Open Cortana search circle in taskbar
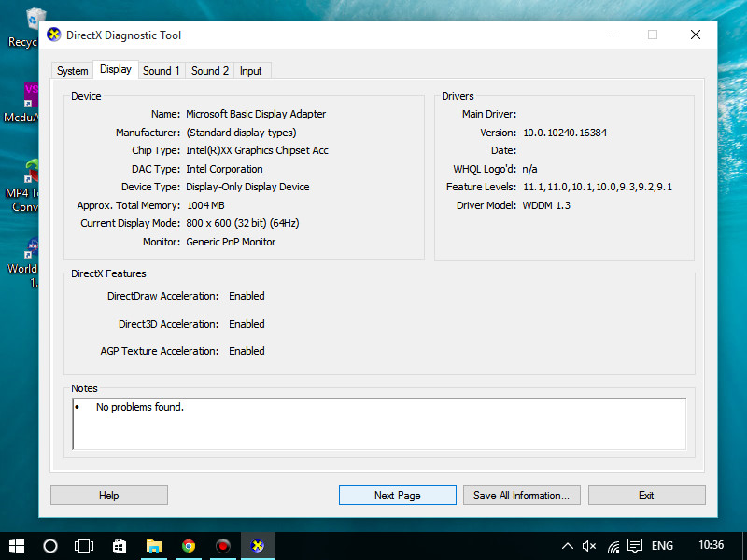747x560 pixels. point(50,546)
